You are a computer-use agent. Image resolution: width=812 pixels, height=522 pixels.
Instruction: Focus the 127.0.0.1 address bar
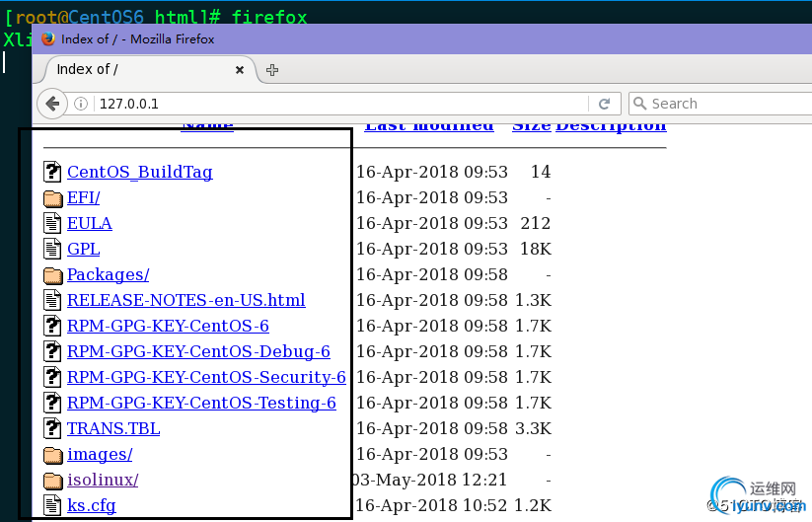click(x=341, y=104)
